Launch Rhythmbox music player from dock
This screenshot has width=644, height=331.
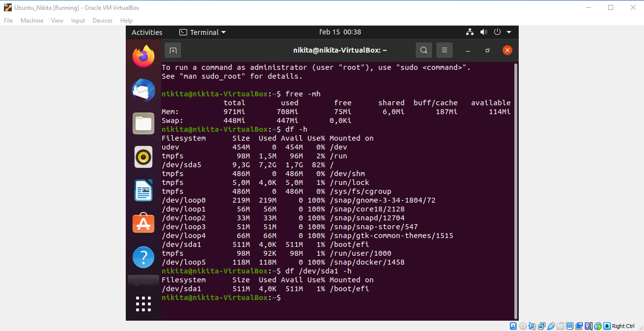(x=143, y=157)
